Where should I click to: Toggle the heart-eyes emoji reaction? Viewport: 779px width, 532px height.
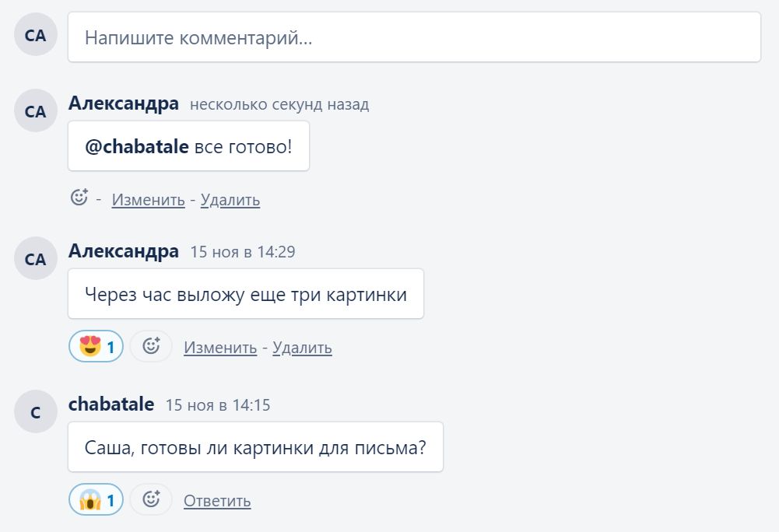[96, 346]
